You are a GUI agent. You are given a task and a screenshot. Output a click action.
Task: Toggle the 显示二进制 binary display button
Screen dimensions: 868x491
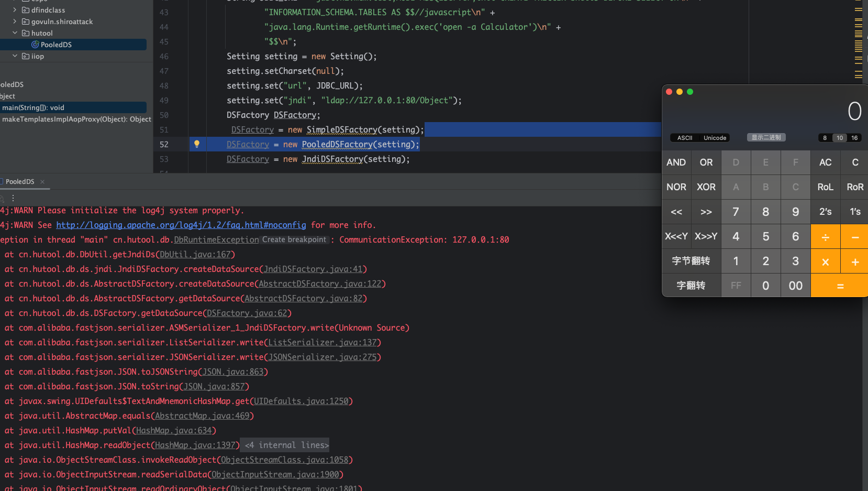pyautogui.click(x=766, y=137)
